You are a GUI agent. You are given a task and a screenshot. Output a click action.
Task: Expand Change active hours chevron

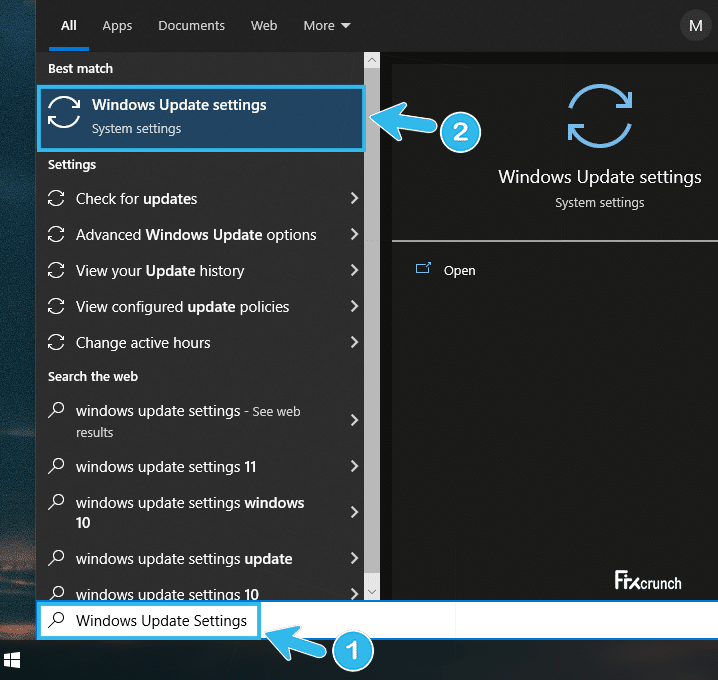click(354, 342)
